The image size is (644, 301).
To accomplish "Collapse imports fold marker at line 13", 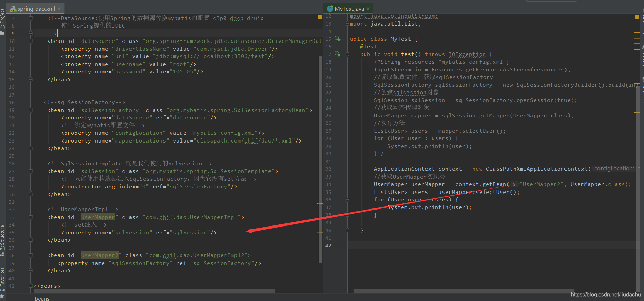I will point(347,24).
